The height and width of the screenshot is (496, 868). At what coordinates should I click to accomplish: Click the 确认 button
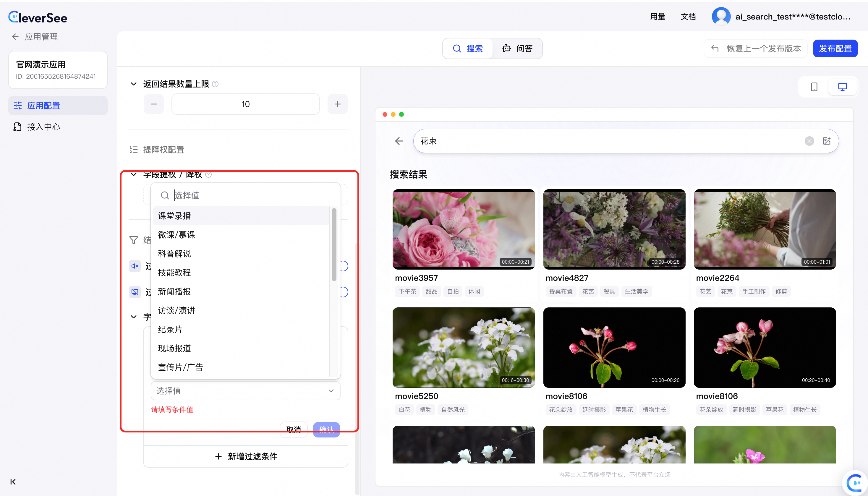(x=326, y=429)
